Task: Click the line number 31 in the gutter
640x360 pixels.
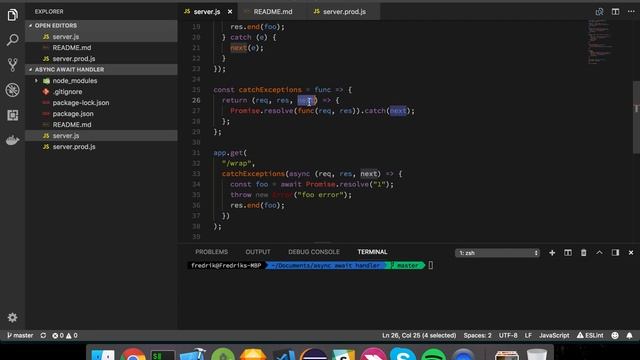Action: [196, 153]
